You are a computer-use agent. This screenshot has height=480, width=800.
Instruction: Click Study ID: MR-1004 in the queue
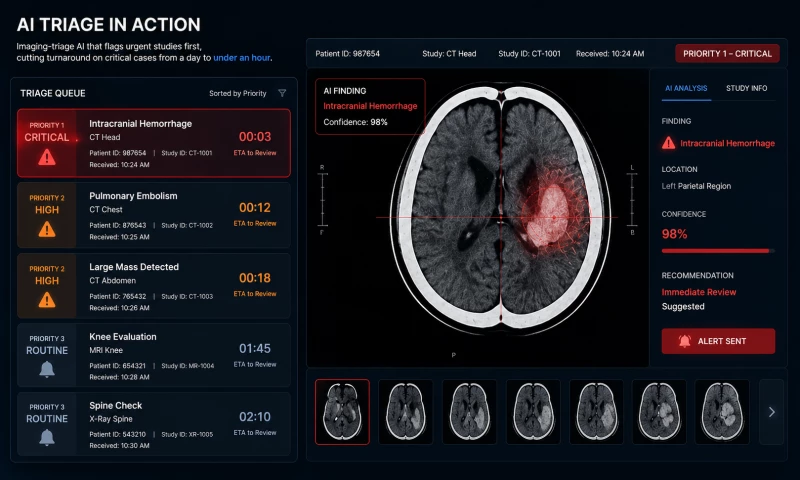click(x=188, y=366)
